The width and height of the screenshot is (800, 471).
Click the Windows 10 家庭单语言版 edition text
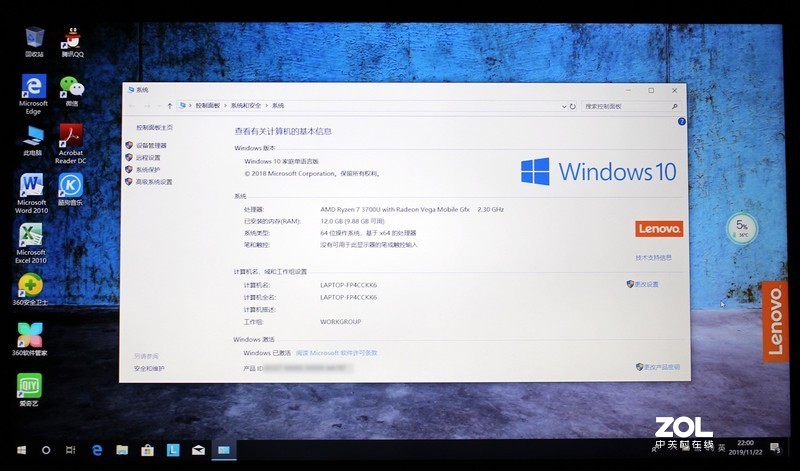tap(281, 161)
